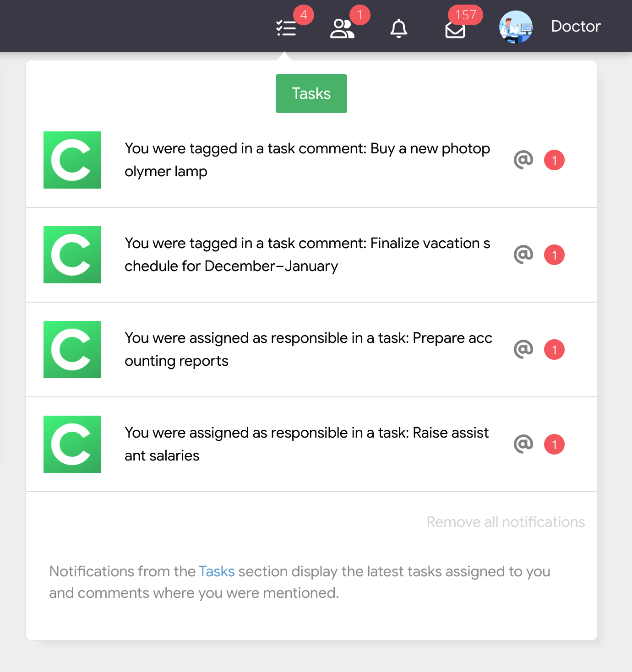Click the green C logo beside photopolymer lamp notification
This screenshot has width=632, height=672.
coord(72,160)
